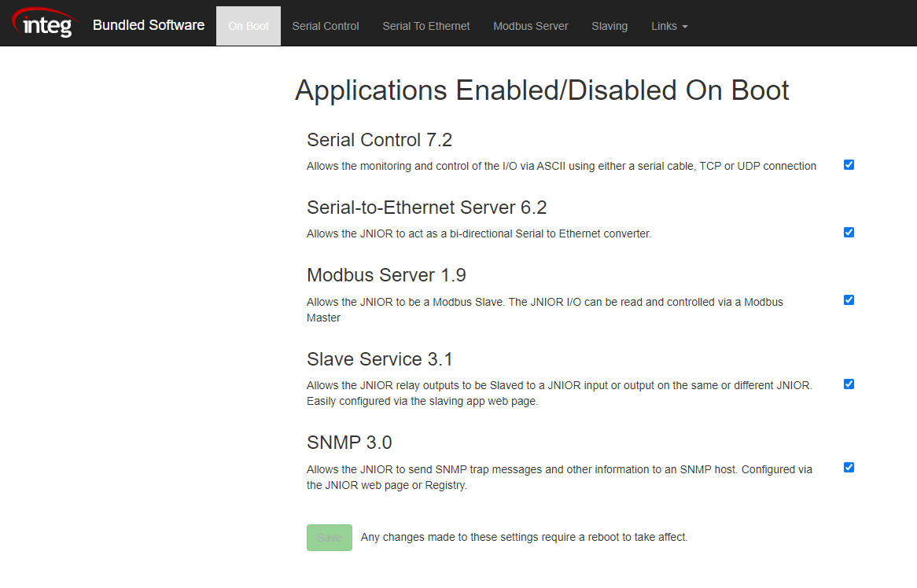The height and width of the screenshot is (588, 917).
Task: Select the Serial To Ethernet tab
Action: (x=425, y=25)
